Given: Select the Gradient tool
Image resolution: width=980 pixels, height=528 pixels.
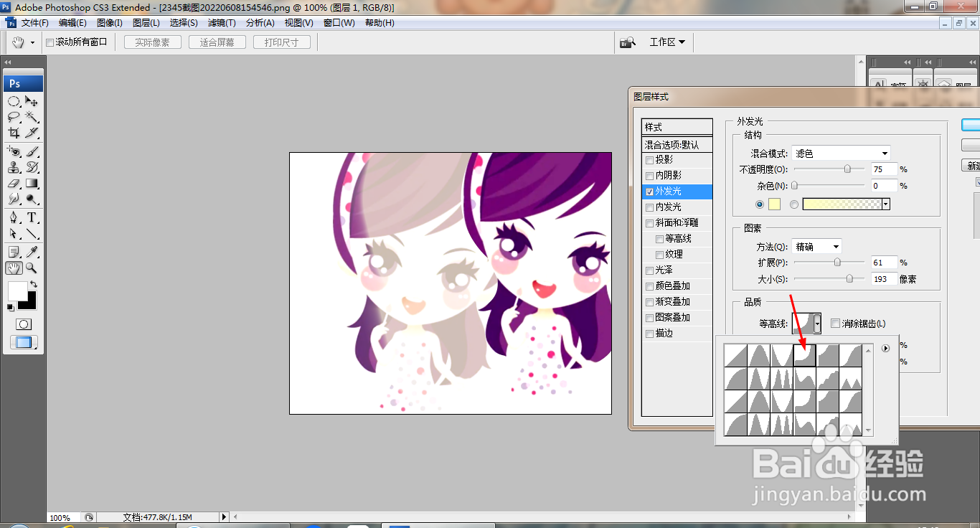Looking at the screenshot, I should click(32, 183).
